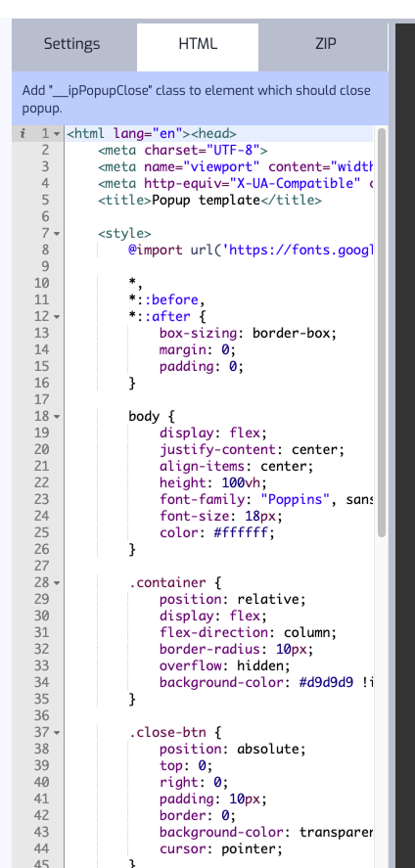Click the ipPopupClose hint banner text

[x=197, y=99]
